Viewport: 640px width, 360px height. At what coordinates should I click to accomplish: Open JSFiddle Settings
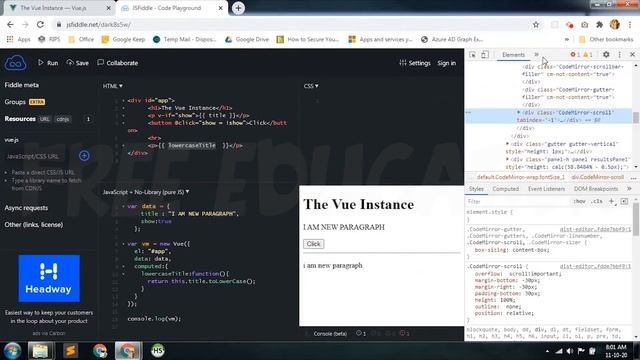[415, 63]
